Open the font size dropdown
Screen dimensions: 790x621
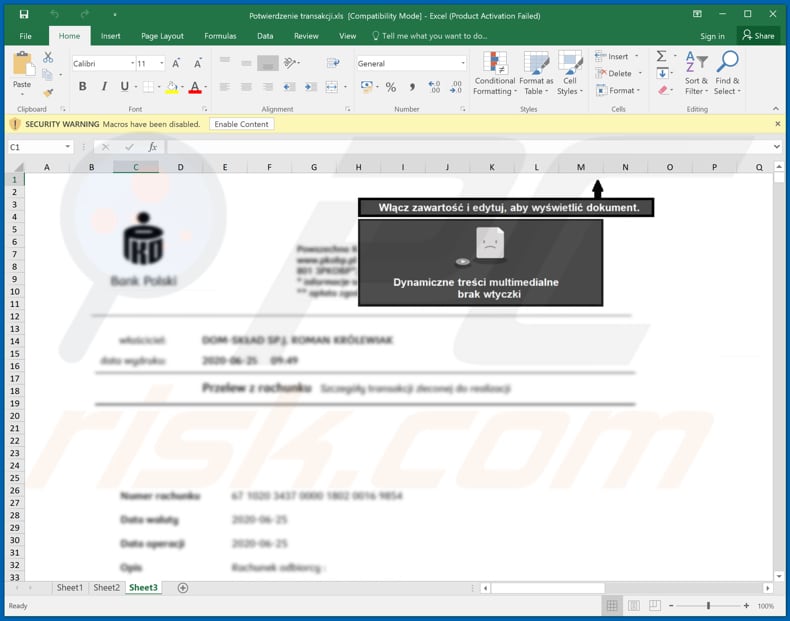[x=162, y=63]
